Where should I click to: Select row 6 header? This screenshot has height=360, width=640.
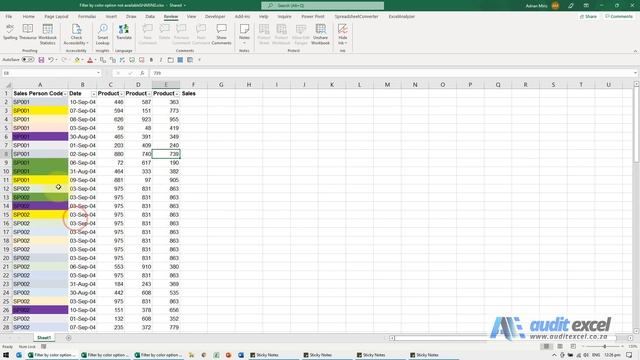[6, 137]
